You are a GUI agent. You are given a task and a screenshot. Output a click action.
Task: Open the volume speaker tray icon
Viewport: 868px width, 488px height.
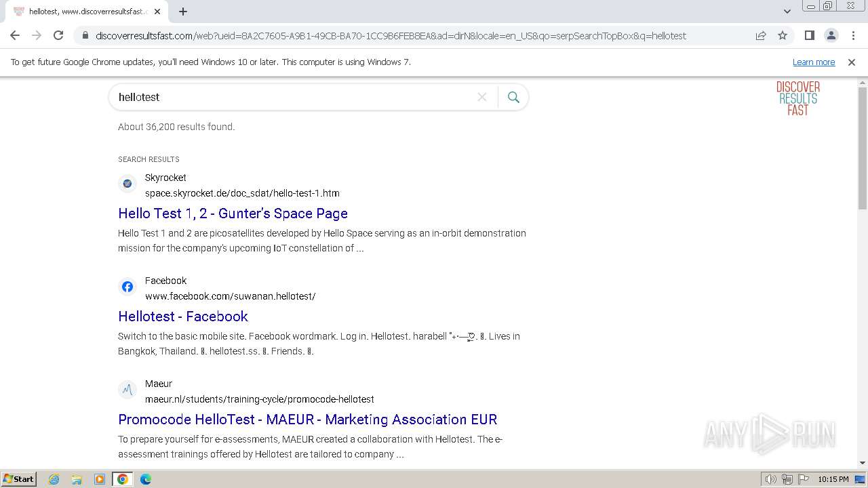[x=771, y=479]
